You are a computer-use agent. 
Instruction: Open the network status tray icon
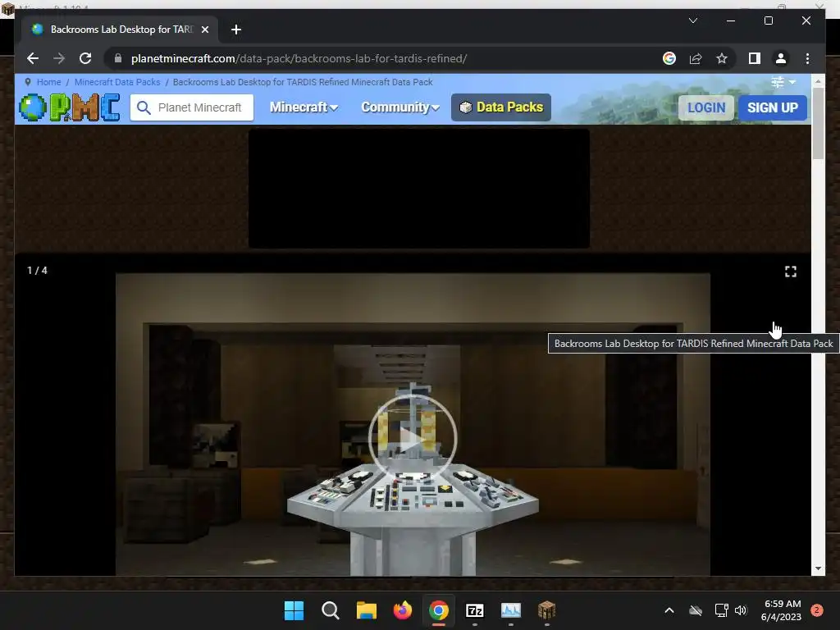point(721,610)
